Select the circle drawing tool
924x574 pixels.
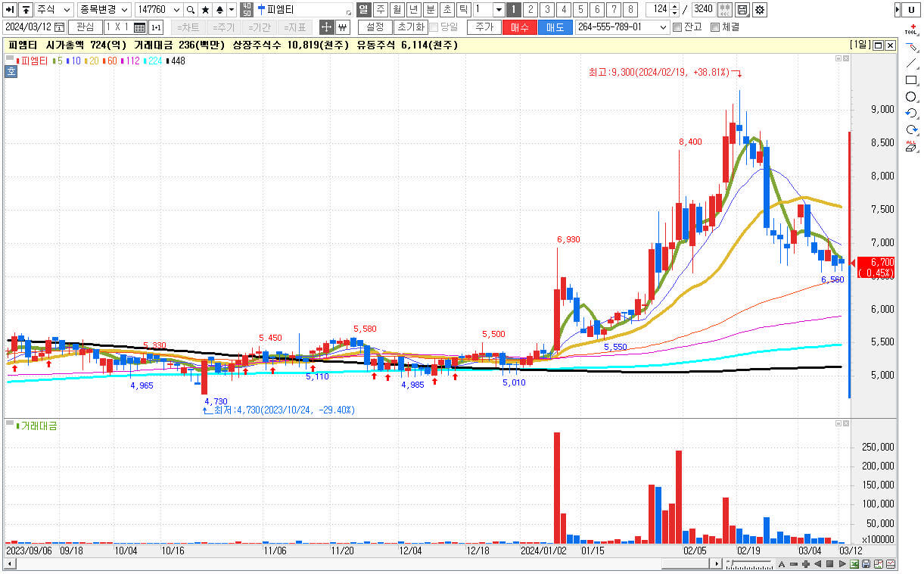tap(911, 97)
